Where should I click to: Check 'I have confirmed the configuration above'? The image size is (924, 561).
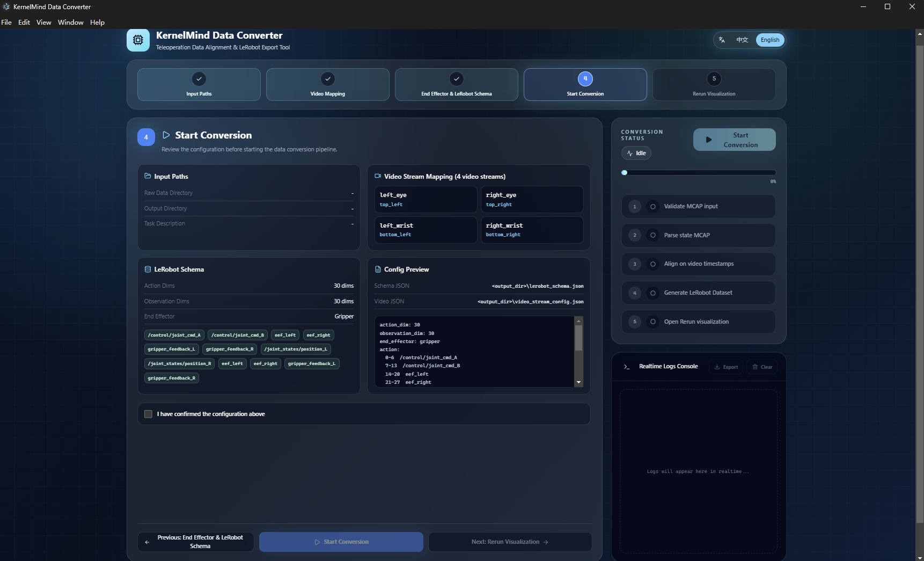(x=149, y=414)
